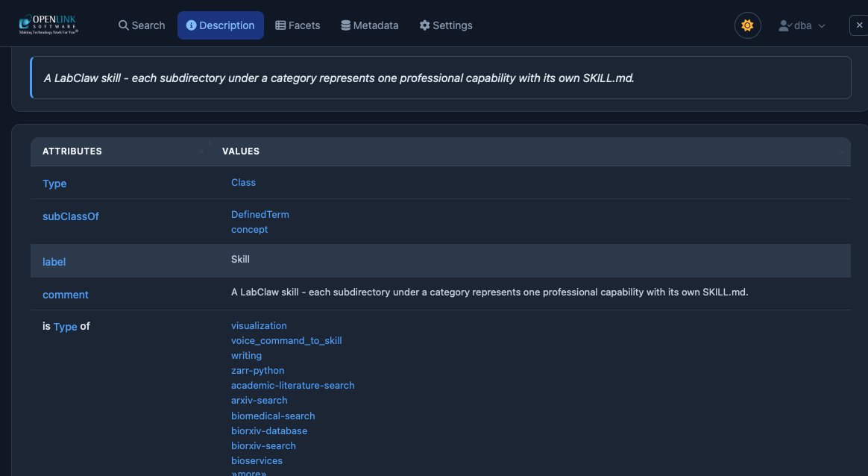This screenshot has height=476, width=868.
Task: Toggle light theme with sun icon
Action: coord(747,25)
